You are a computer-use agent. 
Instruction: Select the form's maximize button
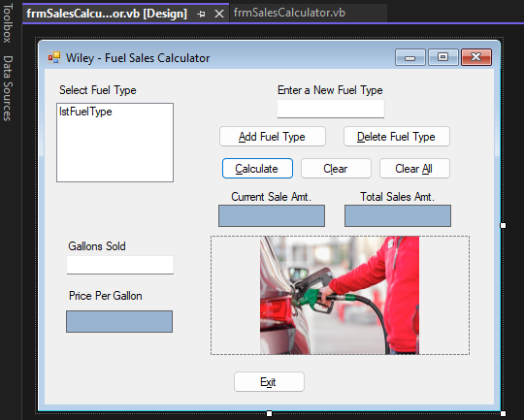point(442,57)
